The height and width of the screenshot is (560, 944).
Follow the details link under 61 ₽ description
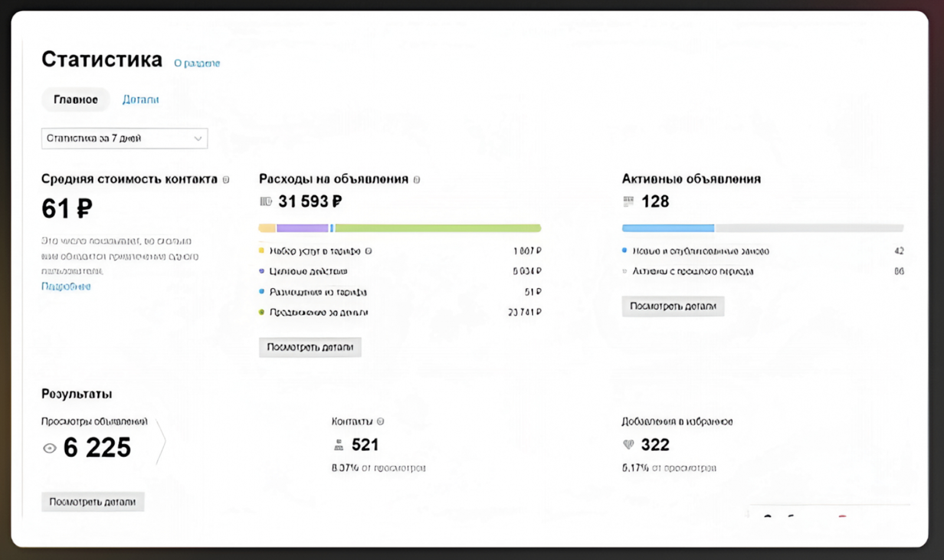click(x=66, y=286)
